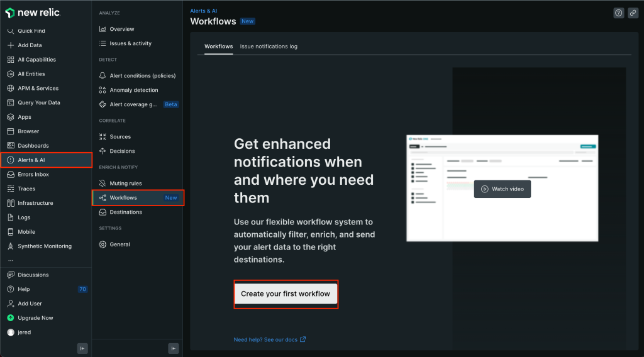644x357 pixels.
Task: Open the Dashboards icon
Action: click(11, 146)
